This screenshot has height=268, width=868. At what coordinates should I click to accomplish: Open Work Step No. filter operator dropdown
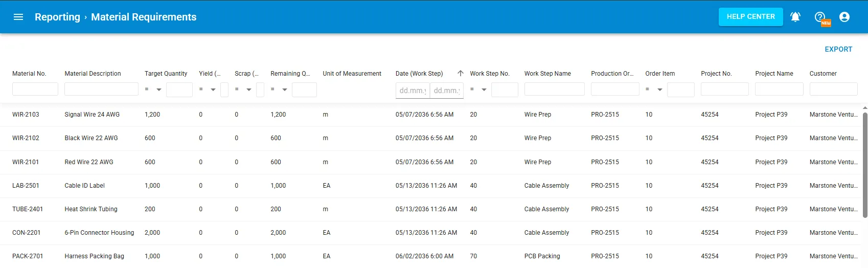point(478,90)
